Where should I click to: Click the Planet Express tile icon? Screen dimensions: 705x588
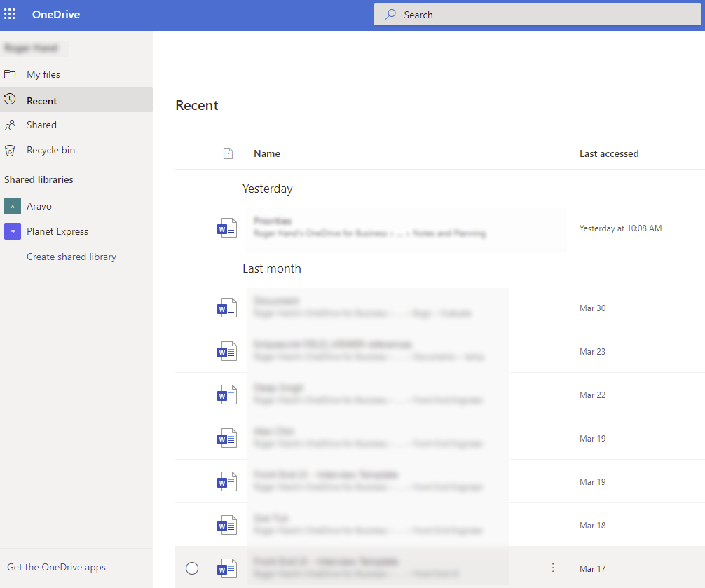[x=13, y=231]
